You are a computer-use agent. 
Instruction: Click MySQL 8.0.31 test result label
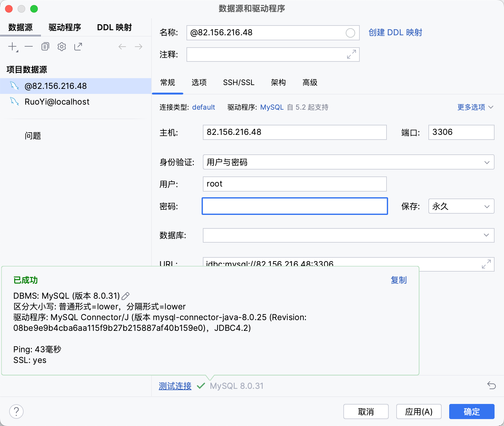(x=237, y=386)
